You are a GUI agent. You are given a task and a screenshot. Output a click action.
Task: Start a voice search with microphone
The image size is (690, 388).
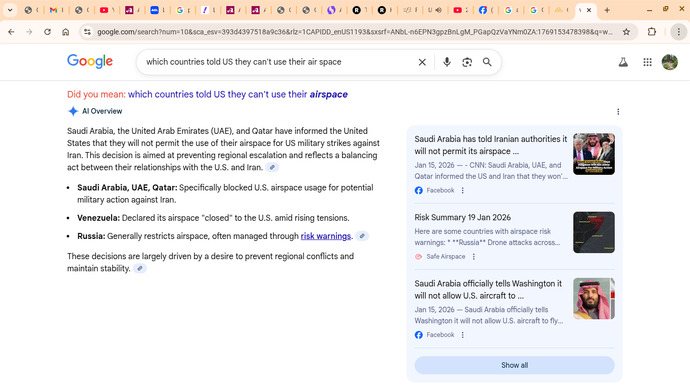[447, 62]
